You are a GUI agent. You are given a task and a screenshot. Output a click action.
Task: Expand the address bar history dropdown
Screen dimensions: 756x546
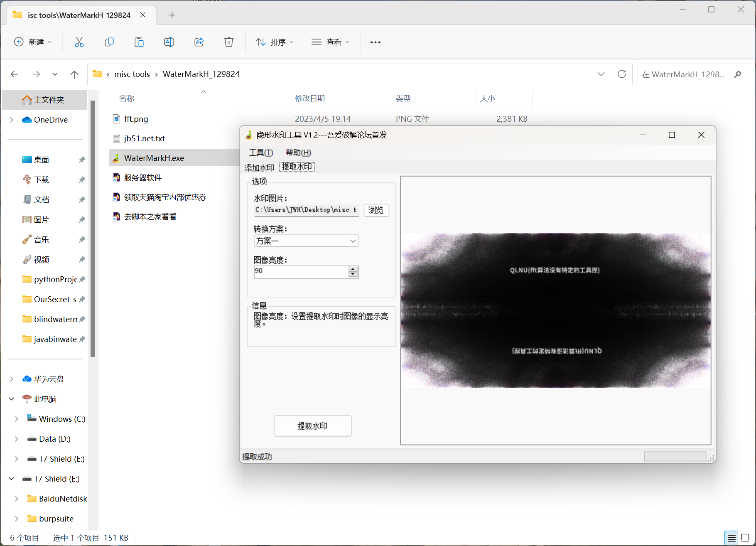tap(601, 74)
